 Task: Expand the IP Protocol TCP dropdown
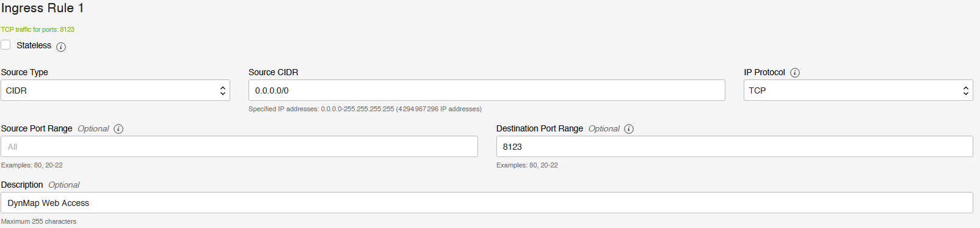coord(858,90)
